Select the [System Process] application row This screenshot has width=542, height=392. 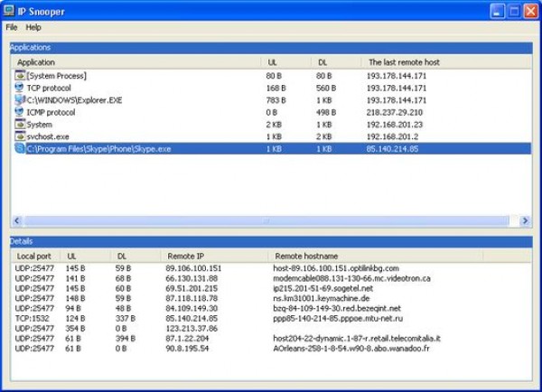tap(271, 76)
